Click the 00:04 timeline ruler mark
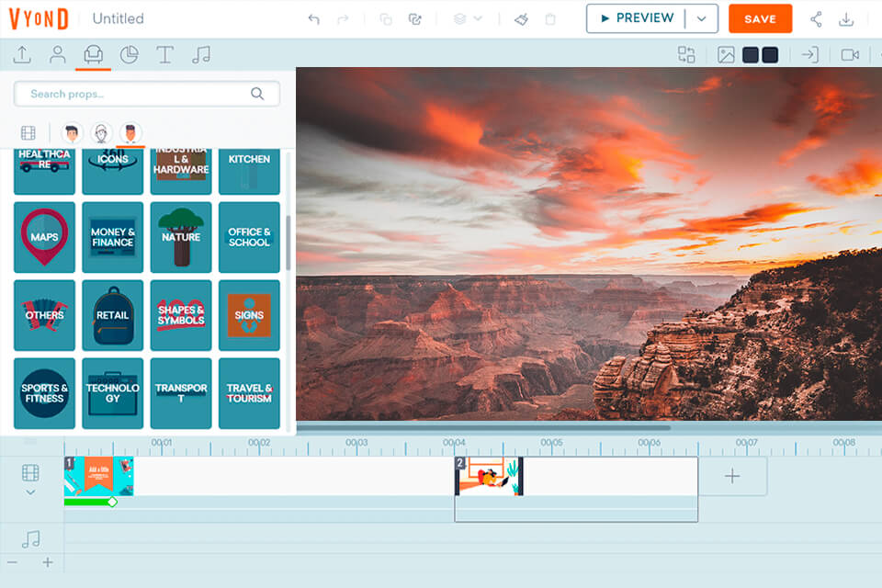 [454, 443]
